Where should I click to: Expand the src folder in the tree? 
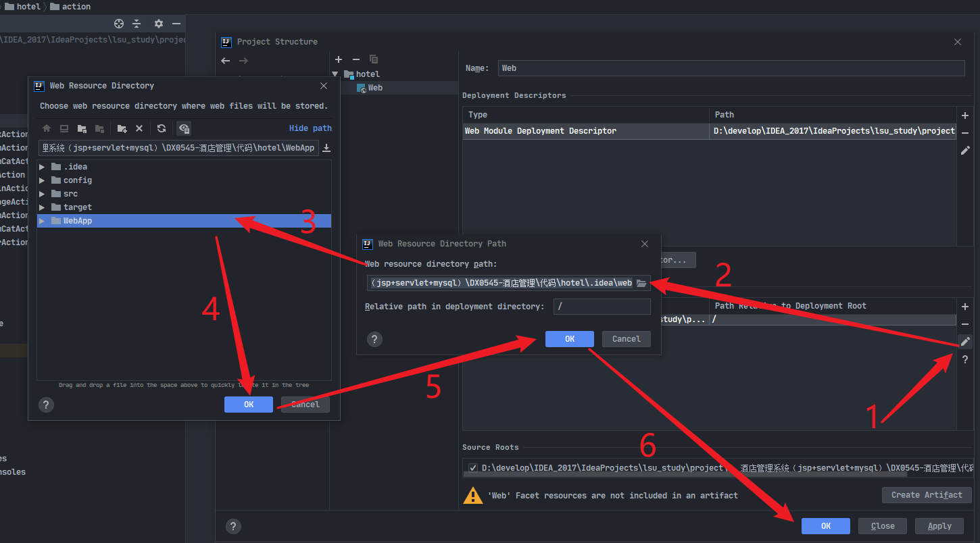(41, 193)
